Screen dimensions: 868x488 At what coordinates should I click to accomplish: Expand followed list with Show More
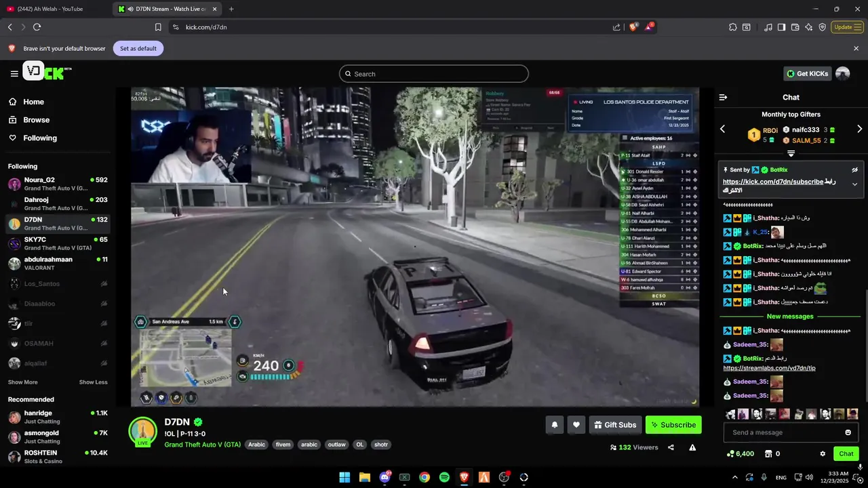[x=22, y=382]
